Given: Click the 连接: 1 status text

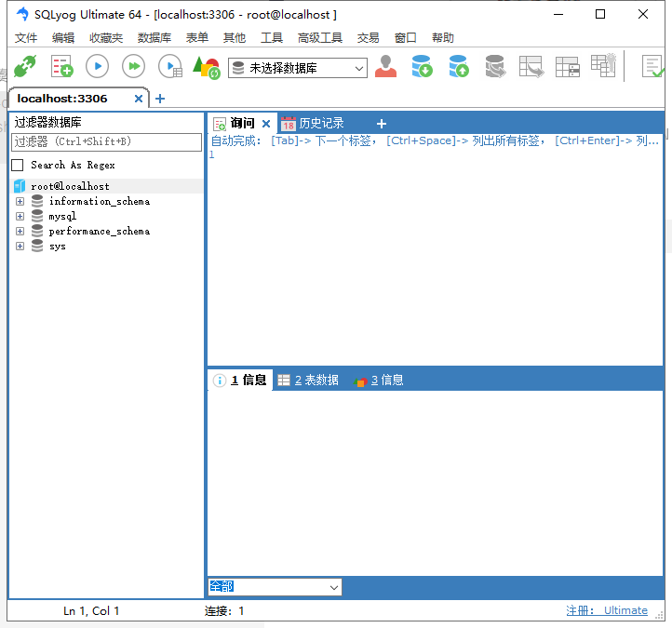Looking at the screenshot, I should pos(224,611).
